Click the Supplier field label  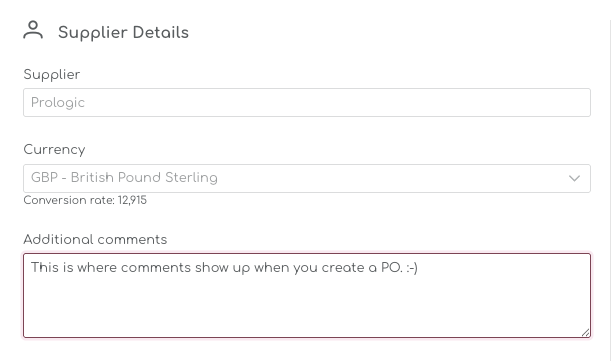[x=51, y=75]
